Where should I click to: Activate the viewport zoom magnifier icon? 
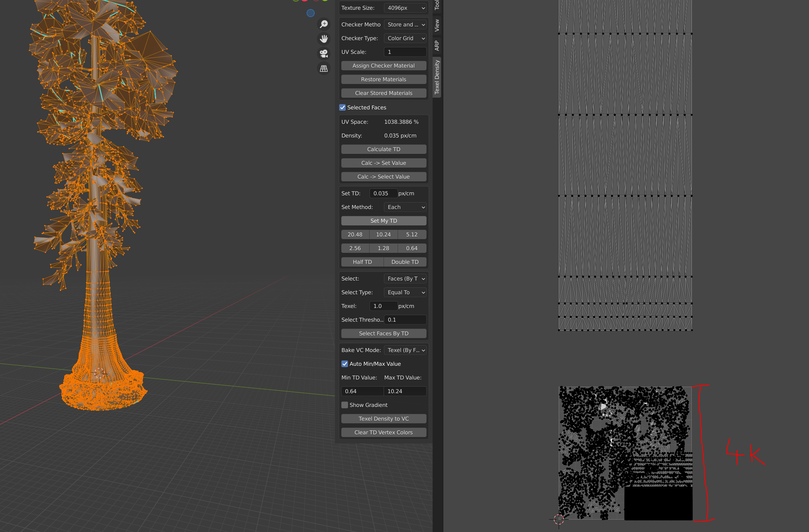click(x=323, y=24)
